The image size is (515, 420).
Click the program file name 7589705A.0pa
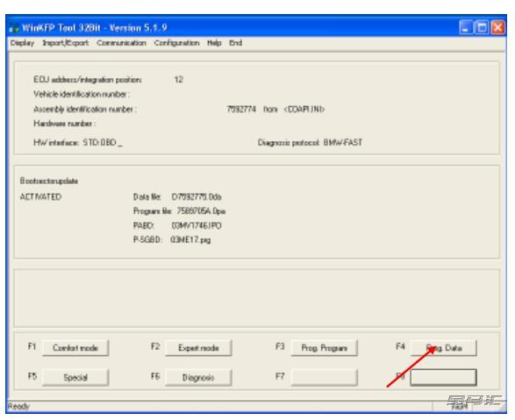coord(201,211)
